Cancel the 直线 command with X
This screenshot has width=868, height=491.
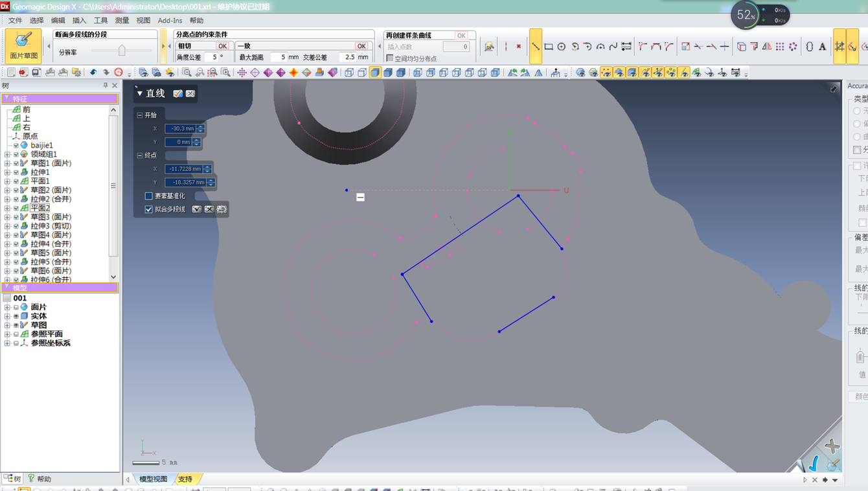[190, 94]
